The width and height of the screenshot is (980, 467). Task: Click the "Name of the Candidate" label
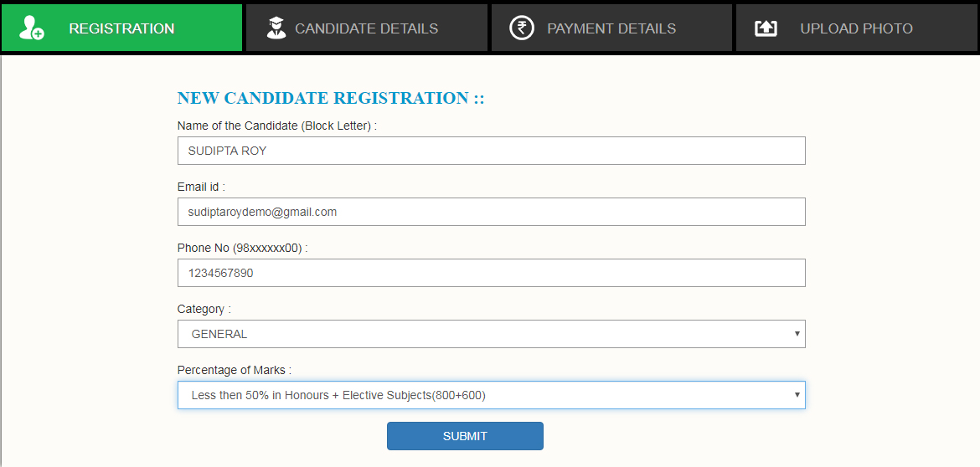point(276,126)
